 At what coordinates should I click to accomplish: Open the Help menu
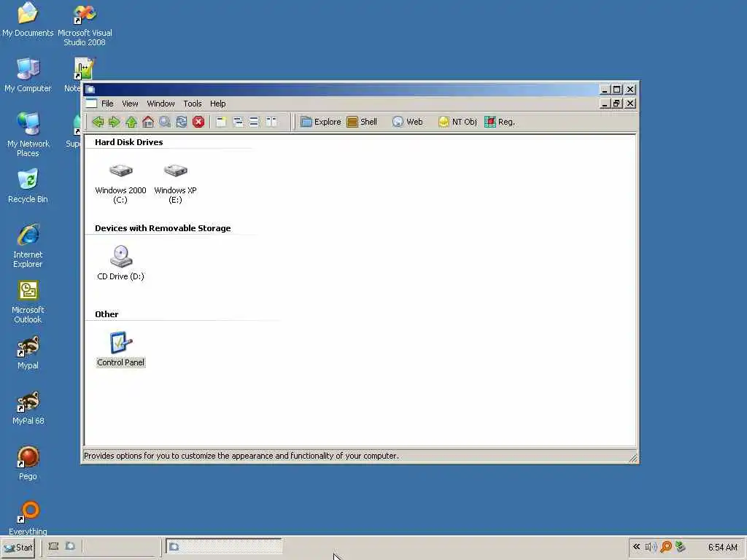point(217,104)
